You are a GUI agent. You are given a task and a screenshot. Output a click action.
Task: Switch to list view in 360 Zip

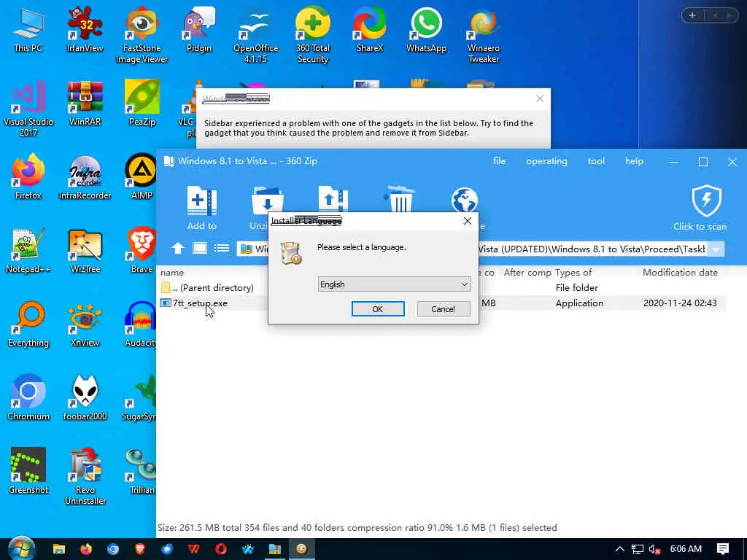coord(222,248)
